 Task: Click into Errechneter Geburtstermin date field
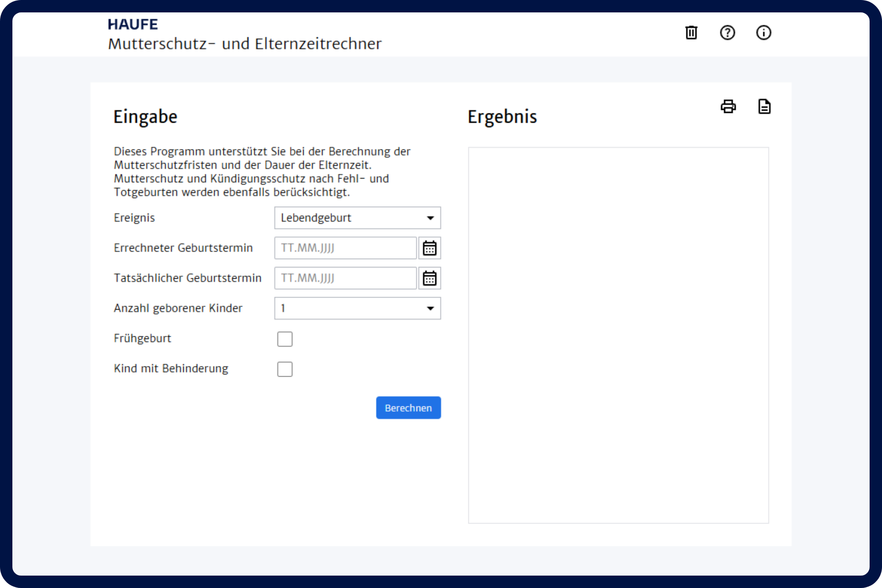345,248
